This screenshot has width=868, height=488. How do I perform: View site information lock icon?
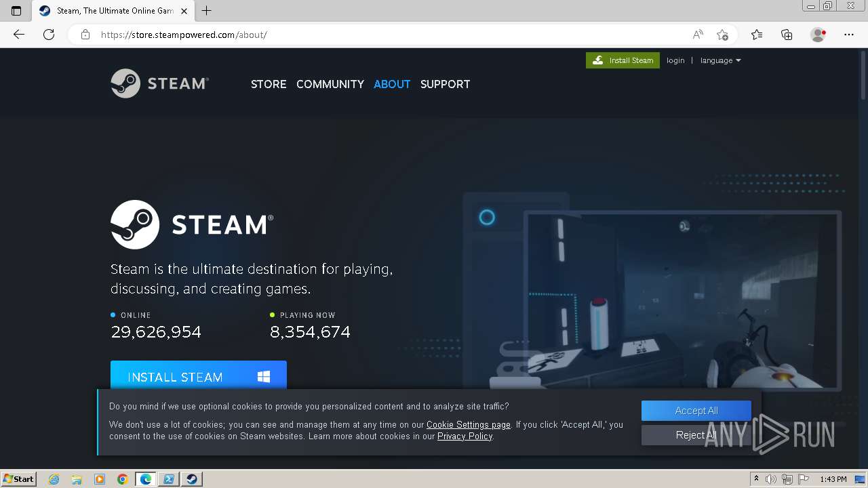[85, 35]
